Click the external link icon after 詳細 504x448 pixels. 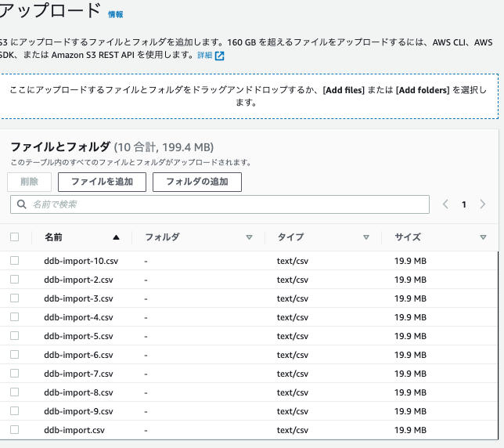220,56
